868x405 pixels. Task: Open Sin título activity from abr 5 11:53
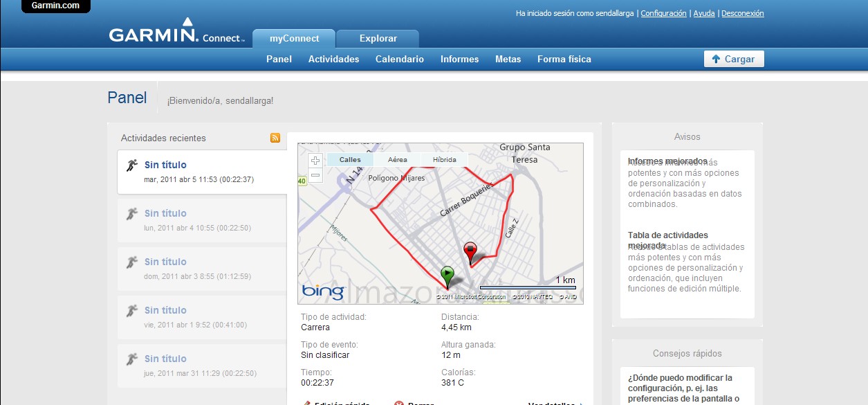click(165, 165)
